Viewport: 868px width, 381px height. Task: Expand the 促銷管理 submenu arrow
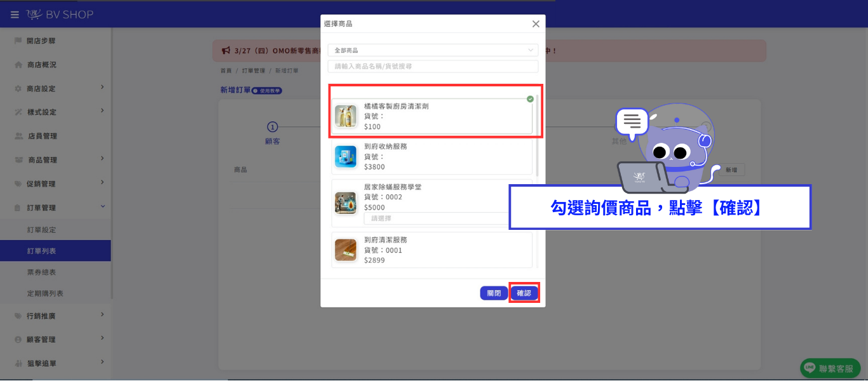[102, 183]
